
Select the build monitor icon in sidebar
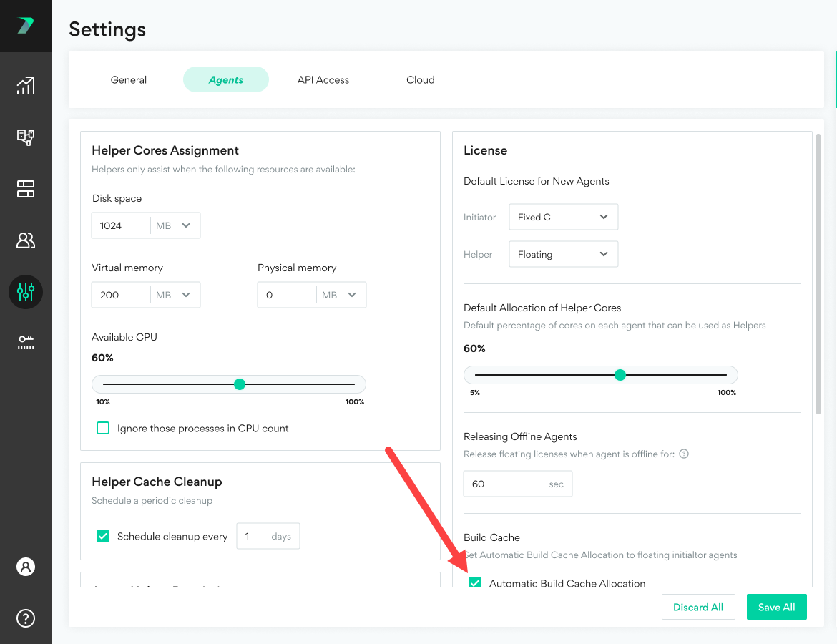click(26, 137)
